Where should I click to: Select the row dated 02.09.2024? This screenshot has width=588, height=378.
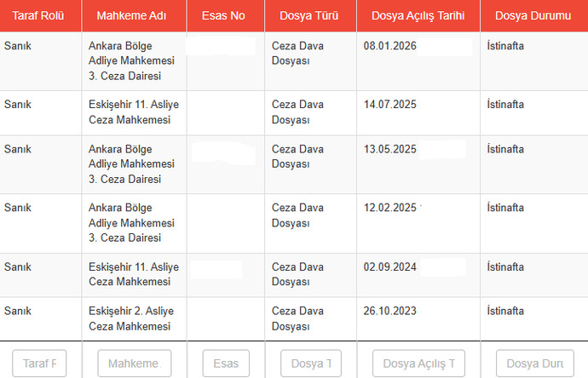294,275
